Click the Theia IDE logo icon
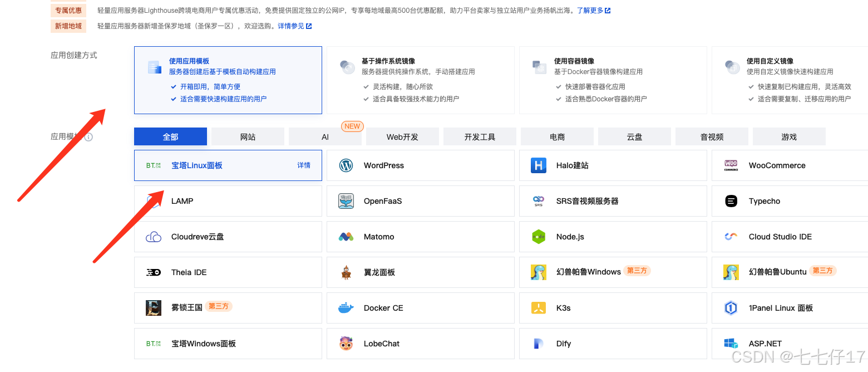The image size is (868, 372). (154, 272)
